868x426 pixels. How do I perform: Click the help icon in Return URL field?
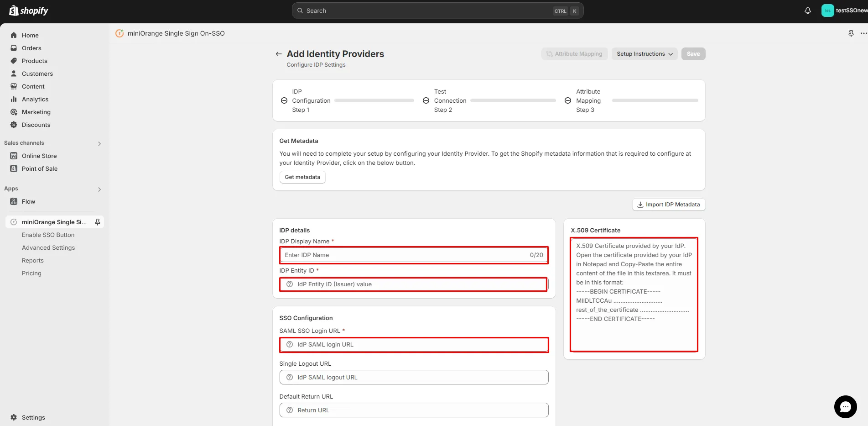click(290, 410)
